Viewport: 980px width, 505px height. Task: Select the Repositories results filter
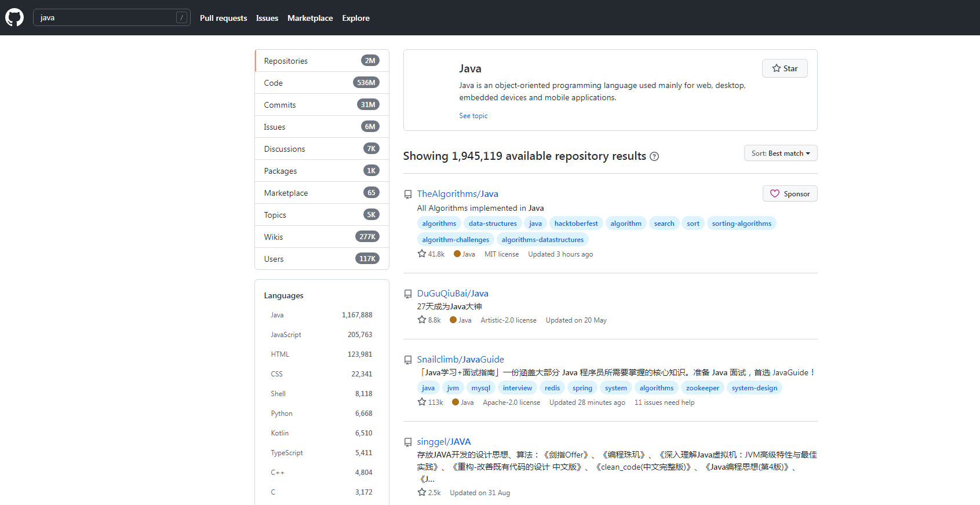tap(322, 61)
